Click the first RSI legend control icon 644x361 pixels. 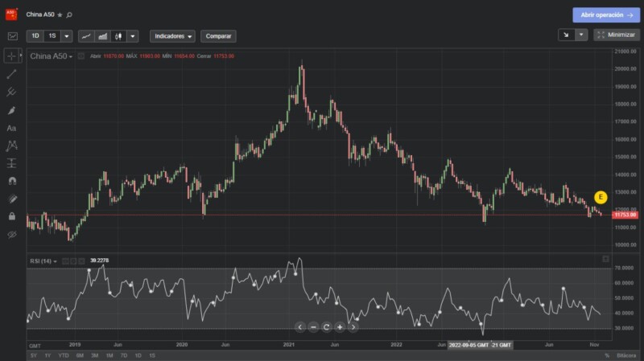point(65,261)
